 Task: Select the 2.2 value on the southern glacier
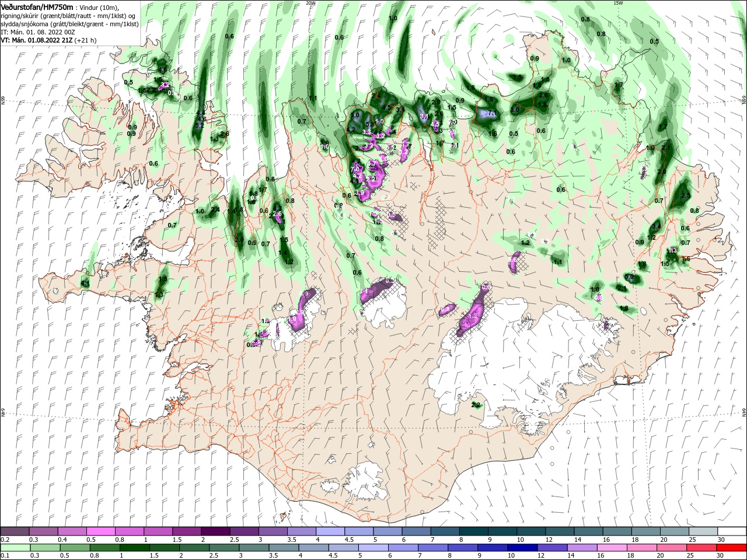(x=476, y=405)
